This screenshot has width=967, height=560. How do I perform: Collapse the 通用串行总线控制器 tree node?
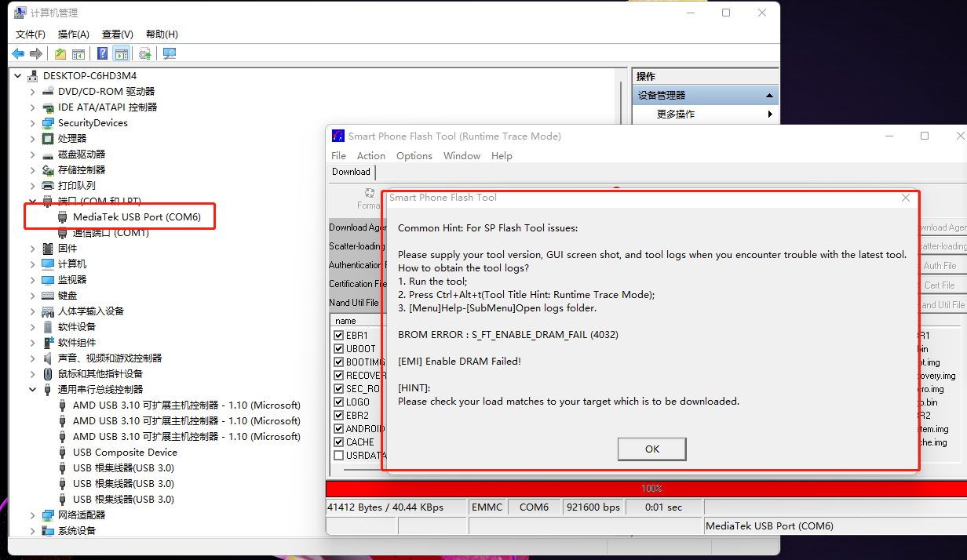tap(32, 390)
